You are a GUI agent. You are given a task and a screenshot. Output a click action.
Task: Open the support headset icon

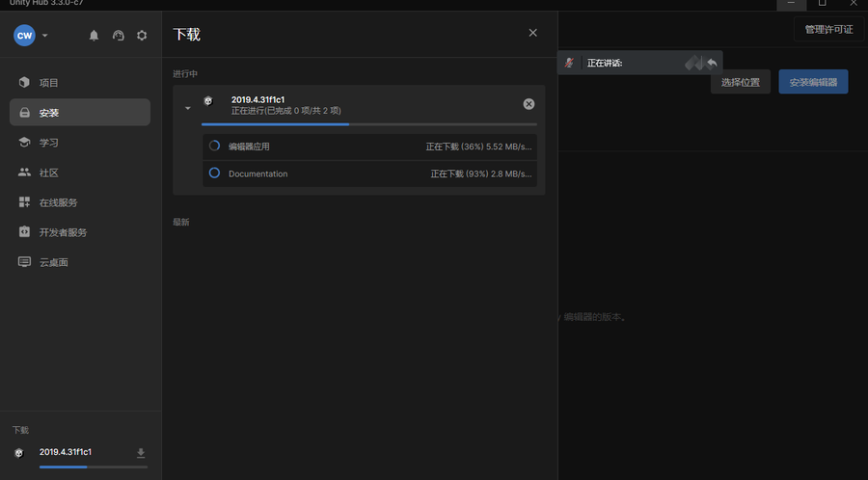[x=118, y=36]
